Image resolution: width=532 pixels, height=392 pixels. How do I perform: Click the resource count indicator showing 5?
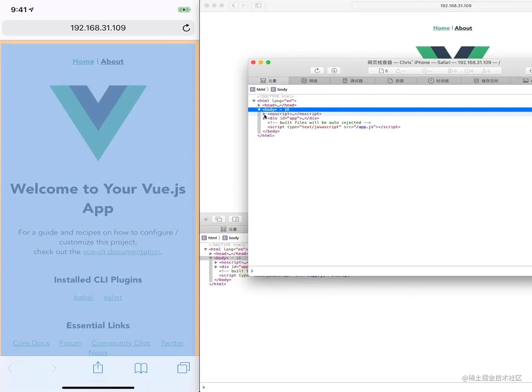click(383, 71)
